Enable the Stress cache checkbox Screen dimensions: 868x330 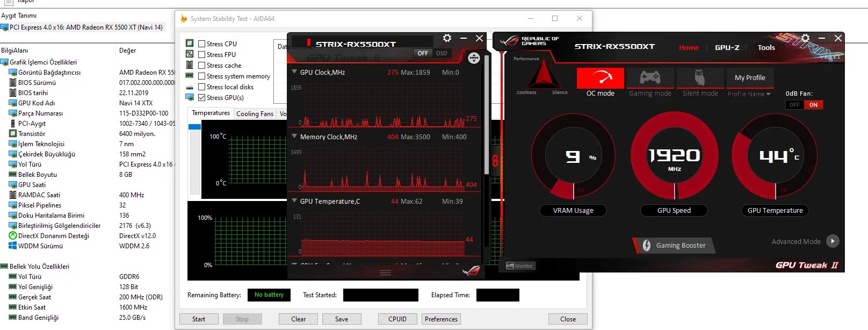202,66
